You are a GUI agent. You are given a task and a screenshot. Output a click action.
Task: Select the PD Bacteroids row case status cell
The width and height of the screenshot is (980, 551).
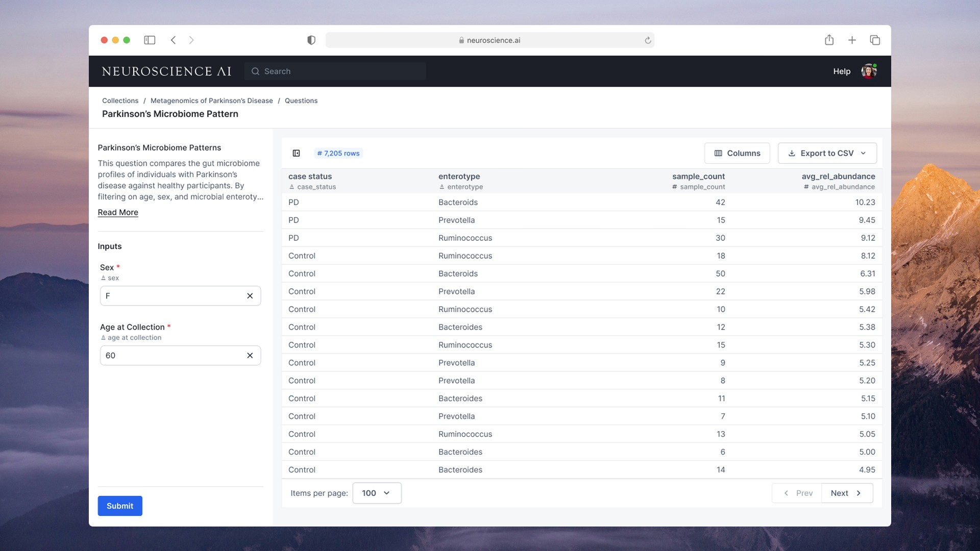coord(293,202)
